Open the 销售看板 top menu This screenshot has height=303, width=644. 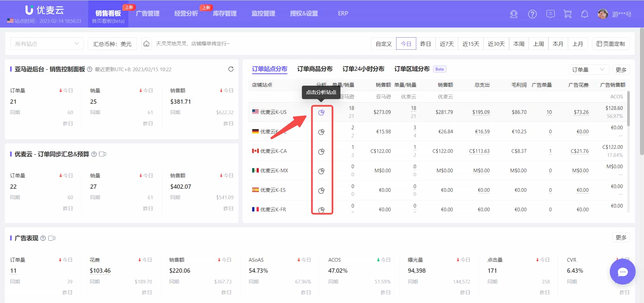point(108,14)
